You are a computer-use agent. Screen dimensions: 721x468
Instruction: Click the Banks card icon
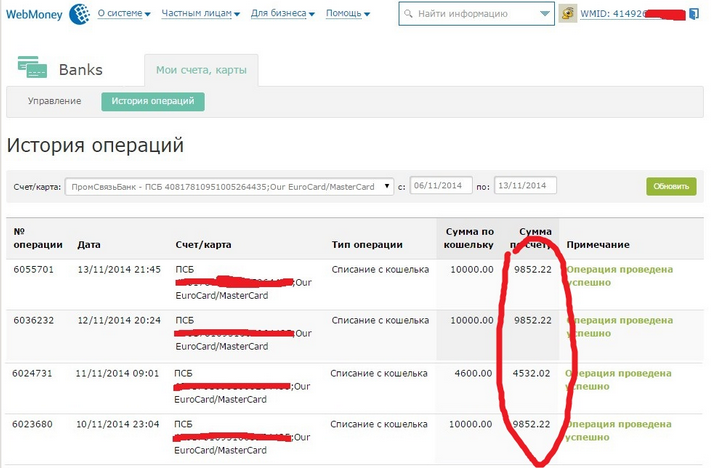tap(32, 69)
